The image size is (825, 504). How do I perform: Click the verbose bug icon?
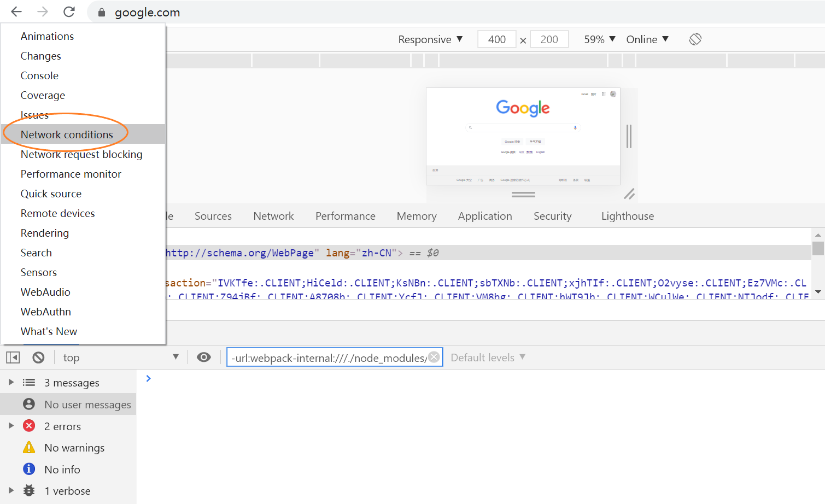29,490
